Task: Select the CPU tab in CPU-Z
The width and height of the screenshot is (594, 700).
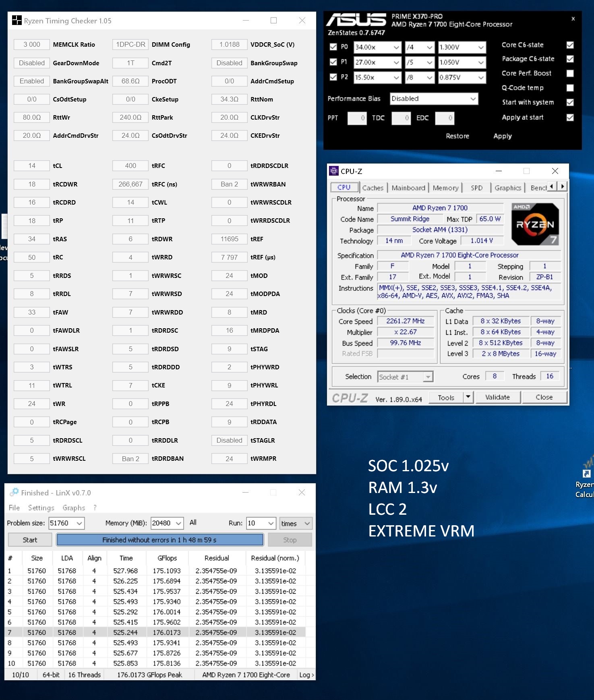Action: click(344, 187)
